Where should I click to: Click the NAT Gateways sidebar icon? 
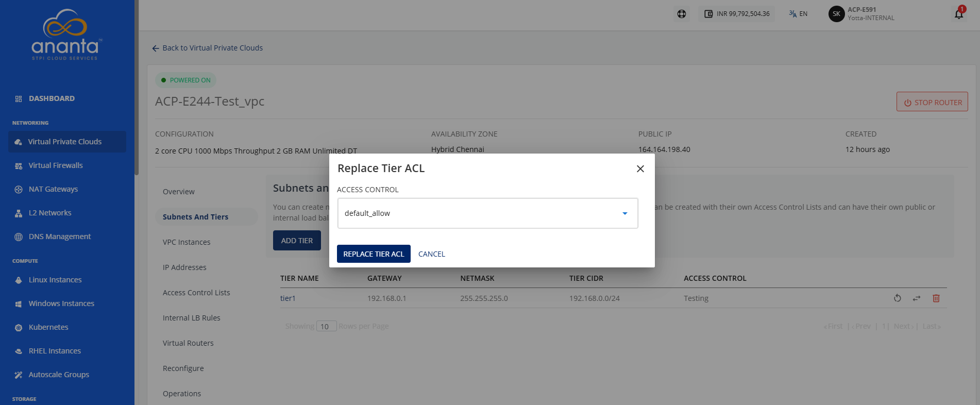click(x=19, y=190)
